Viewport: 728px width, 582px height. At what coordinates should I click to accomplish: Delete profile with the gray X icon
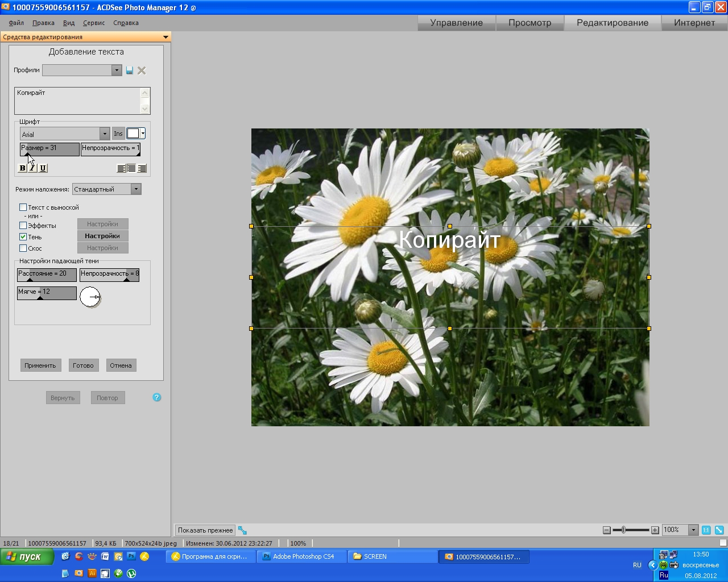[x=142, y=70]
